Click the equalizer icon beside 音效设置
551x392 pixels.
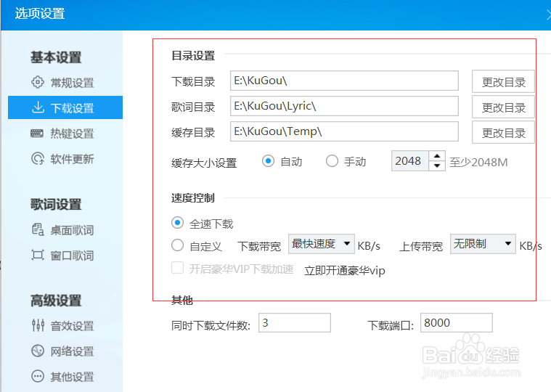click(38, 325)
